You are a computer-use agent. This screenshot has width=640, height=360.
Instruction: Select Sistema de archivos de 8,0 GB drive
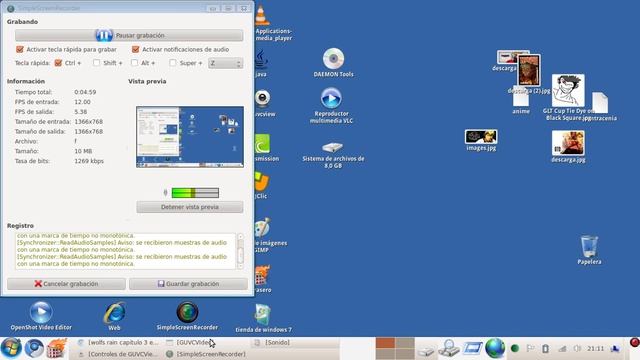pyautogui.click(x=333, y=147)
